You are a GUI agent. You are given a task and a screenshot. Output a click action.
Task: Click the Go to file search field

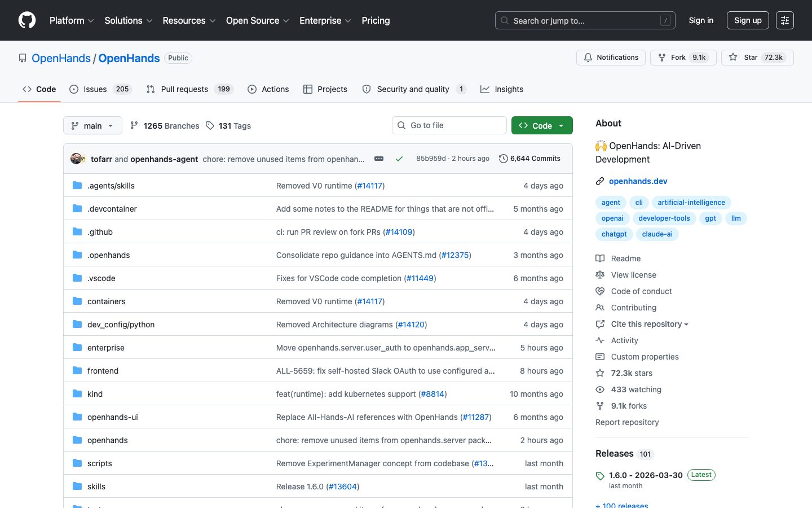(x=449, y=125)
